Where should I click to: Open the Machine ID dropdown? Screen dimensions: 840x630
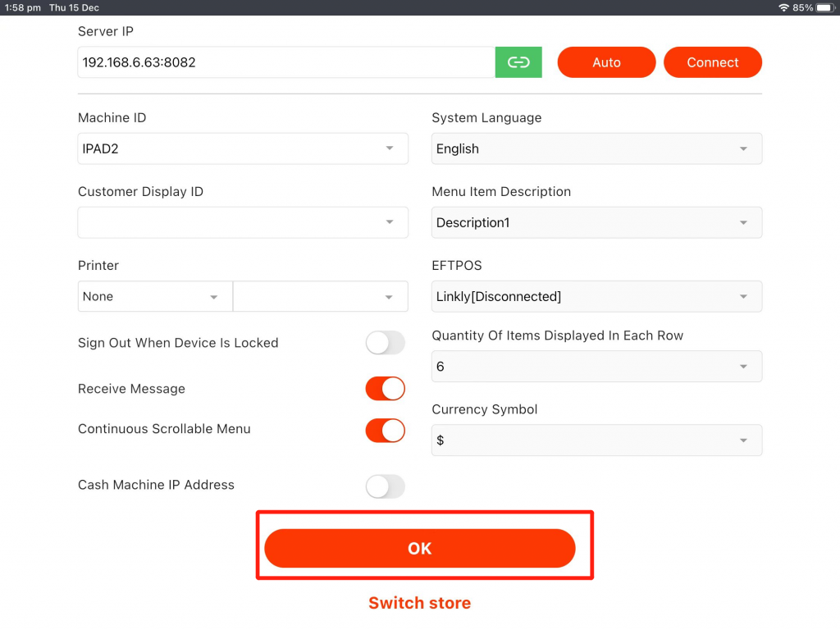tap(243, 148)
